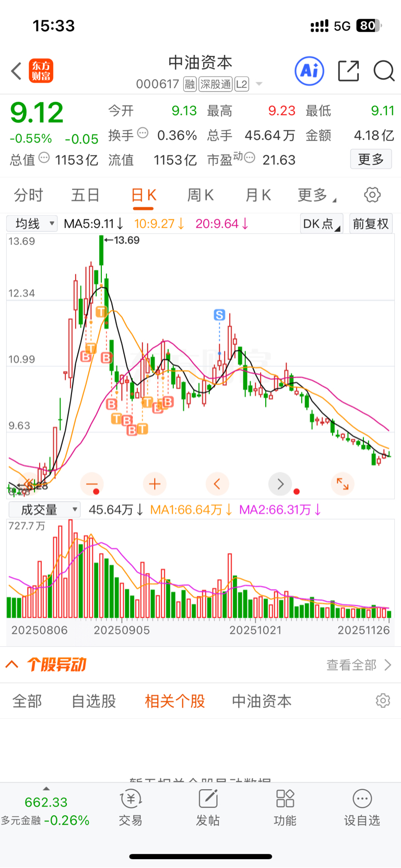Screen dimensions: 401x868
Task: Tap the MA2:66.31万 volume value
Action: [280, 509]
